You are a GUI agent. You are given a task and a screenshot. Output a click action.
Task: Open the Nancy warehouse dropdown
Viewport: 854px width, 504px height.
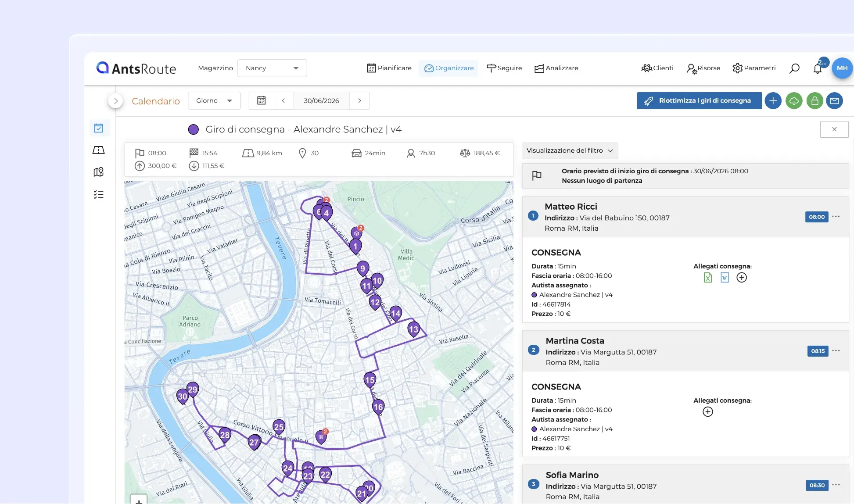coord(272,68)
